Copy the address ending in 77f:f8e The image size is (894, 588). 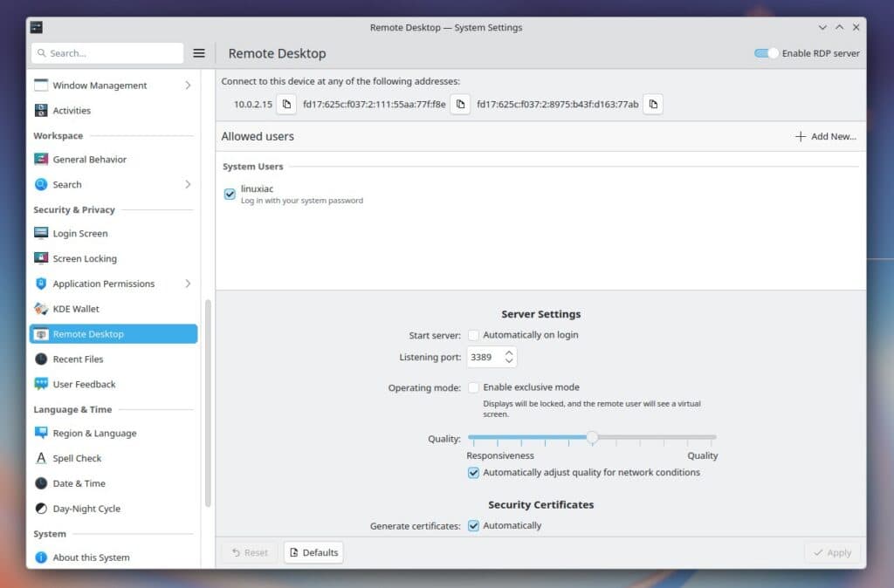tap(460, 105)
